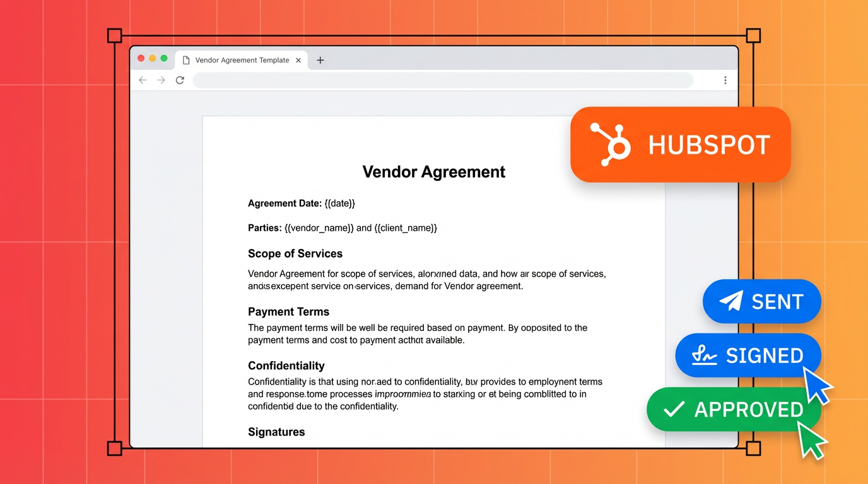Click the Confidentiality heading

[x=286, y=366]
